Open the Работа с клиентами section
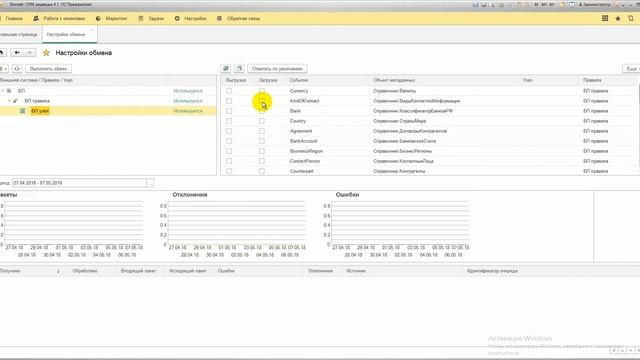Viewport: 640px width, 360px height. click(x=59, y=18)
